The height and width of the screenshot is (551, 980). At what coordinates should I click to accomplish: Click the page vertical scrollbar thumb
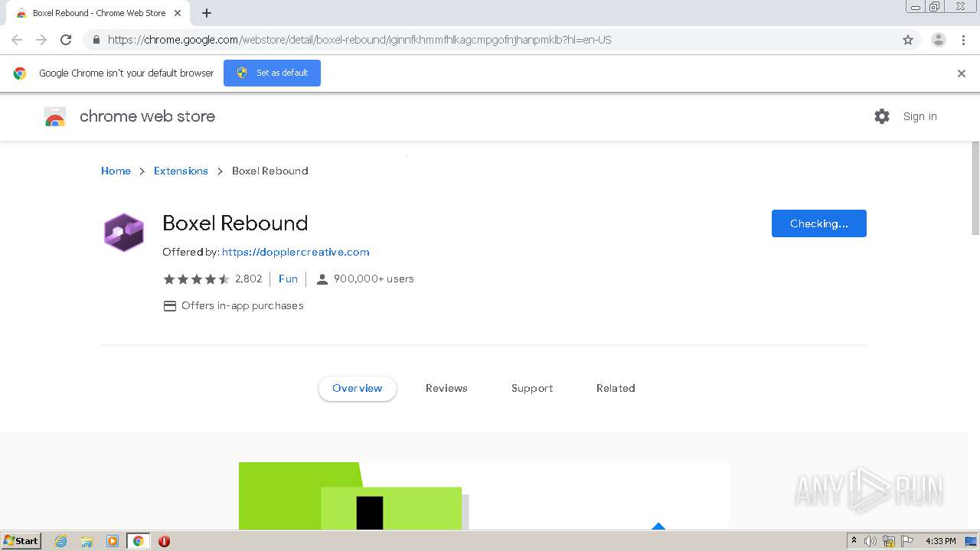[975, 188]
